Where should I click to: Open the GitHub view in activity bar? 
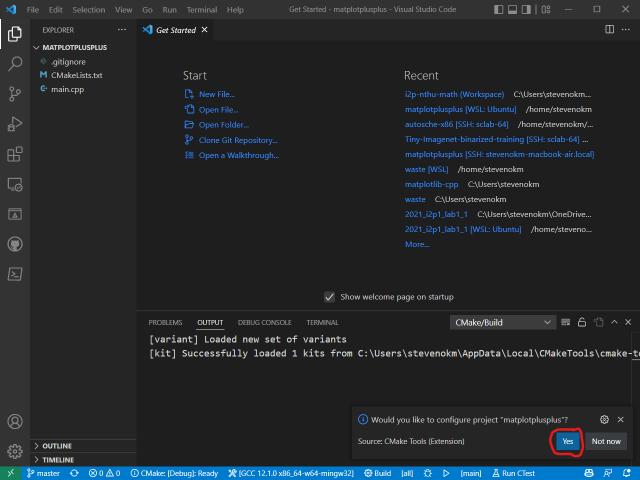[15, 244]
